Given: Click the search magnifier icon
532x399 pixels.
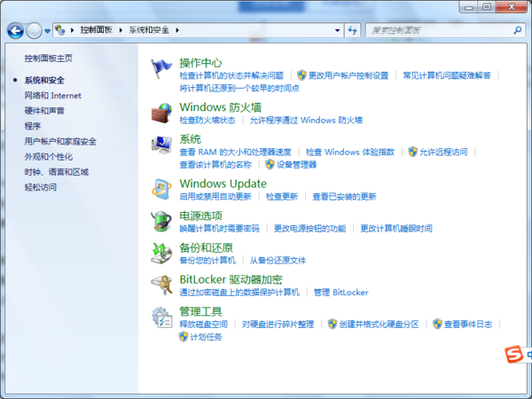Looking at the screenshot, I should pos(518,30).
